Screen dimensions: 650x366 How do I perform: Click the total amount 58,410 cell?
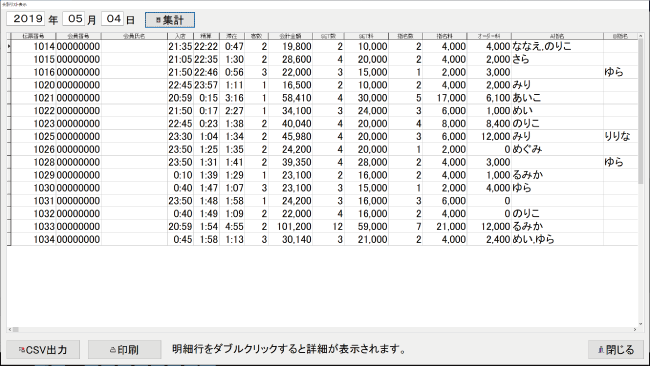point(291,98)
